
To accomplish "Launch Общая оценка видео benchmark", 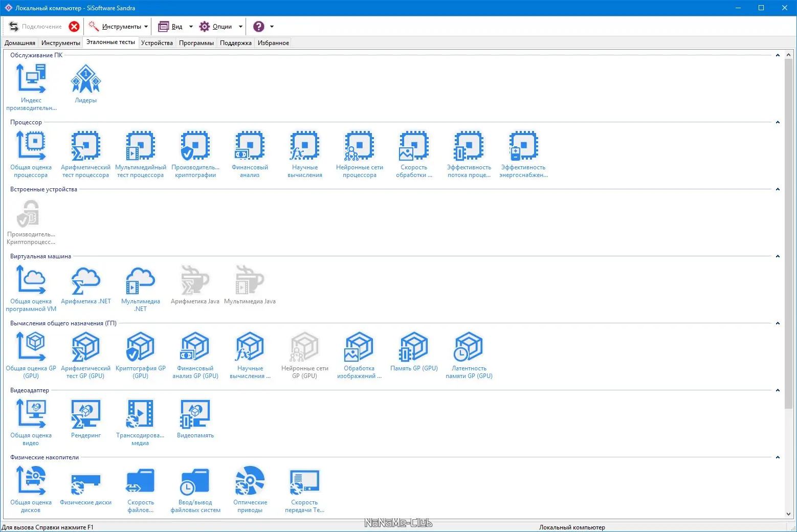I will click(31, 422).
